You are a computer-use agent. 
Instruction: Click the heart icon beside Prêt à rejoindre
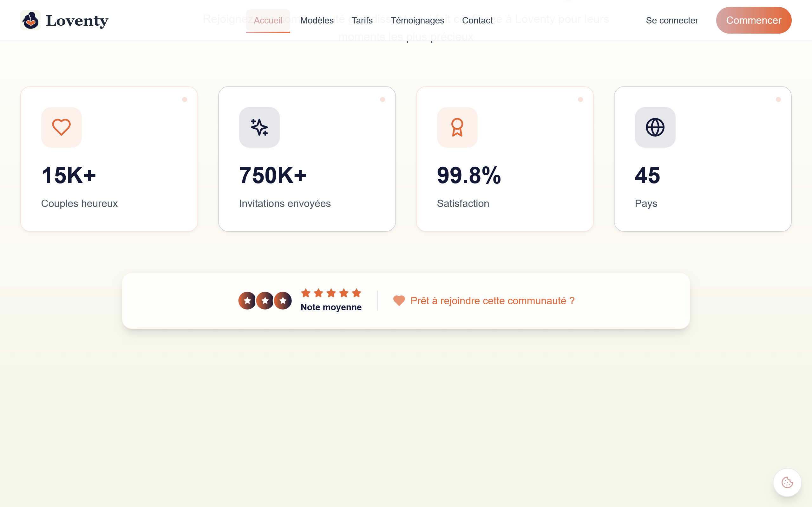point(399,300)
